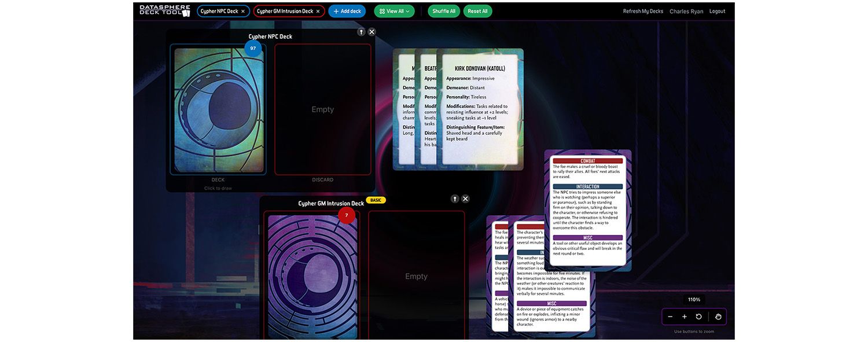868x342 pixels.
Task: Select the intrusion card about cruel bloody boast
Action: 588,211
